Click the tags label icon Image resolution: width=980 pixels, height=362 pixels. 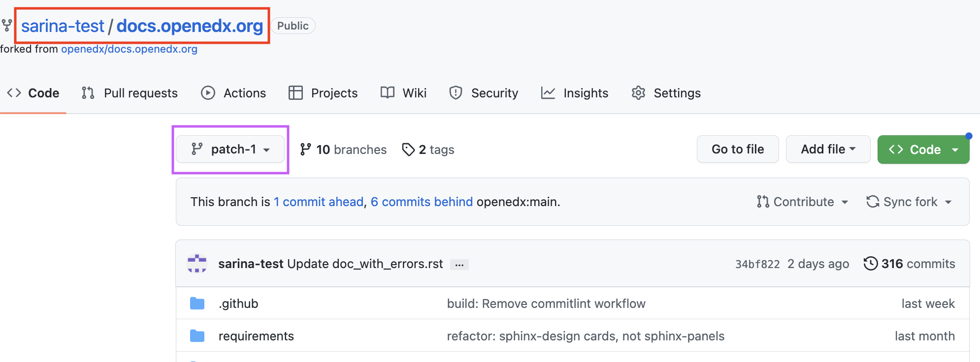[x=408, y=150]
